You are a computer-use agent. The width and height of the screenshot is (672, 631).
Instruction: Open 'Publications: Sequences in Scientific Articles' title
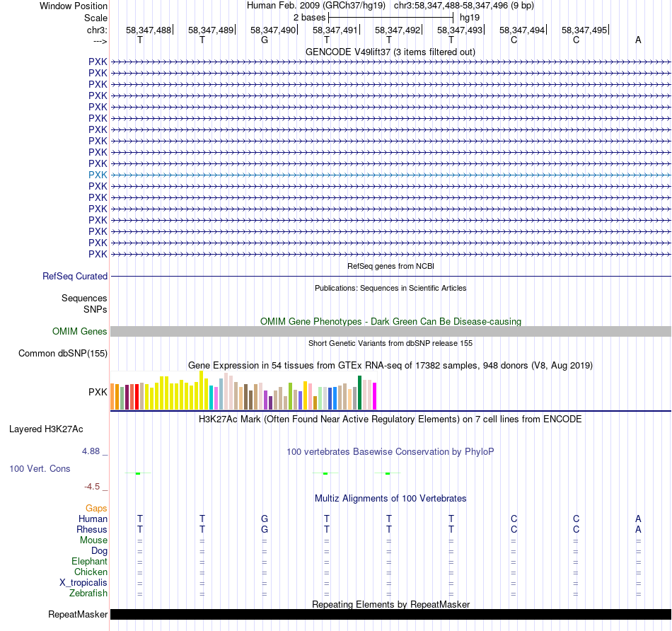click(x=390, y=288)
